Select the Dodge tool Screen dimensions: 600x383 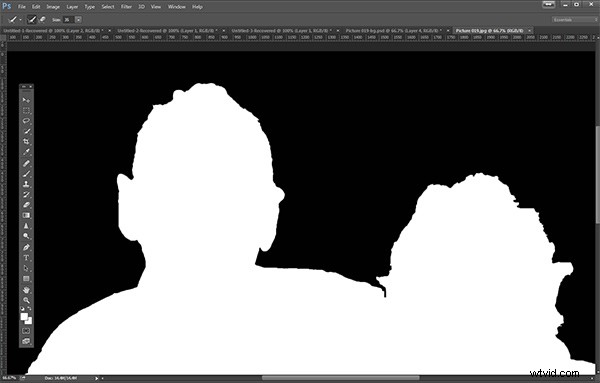pyautogui.click(x=26, y=236)
